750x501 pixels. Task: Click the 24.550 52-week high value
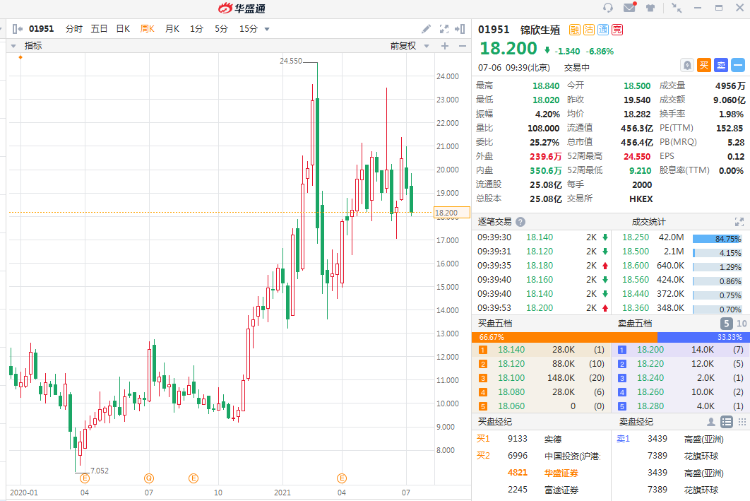click(x=637, y=156)
